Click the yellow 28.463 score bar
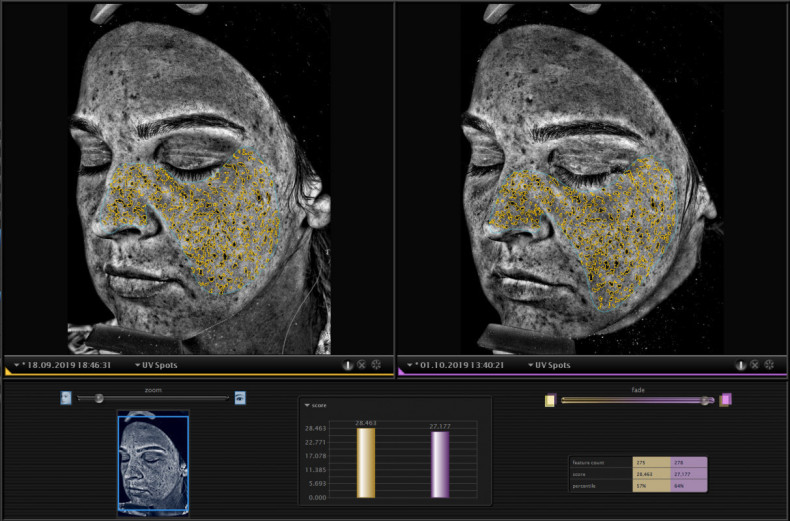Viewport: 790px width, 521px height. [x=366, y=464]
